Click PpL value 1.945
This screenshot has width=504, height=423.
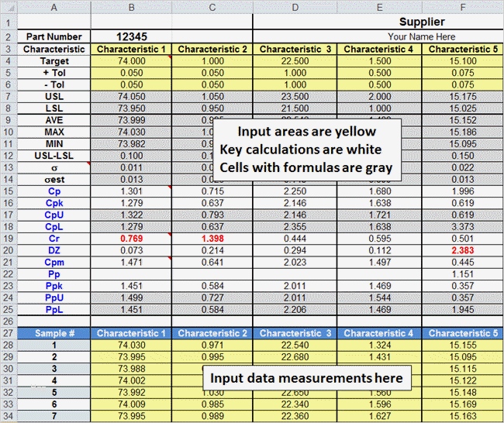463,310
